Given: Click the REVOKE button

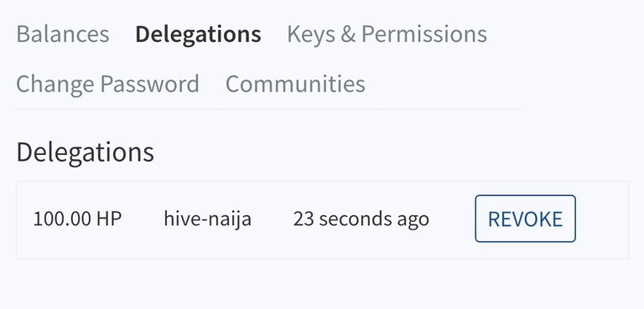Looking at the screenshot, I should point(525,219).
